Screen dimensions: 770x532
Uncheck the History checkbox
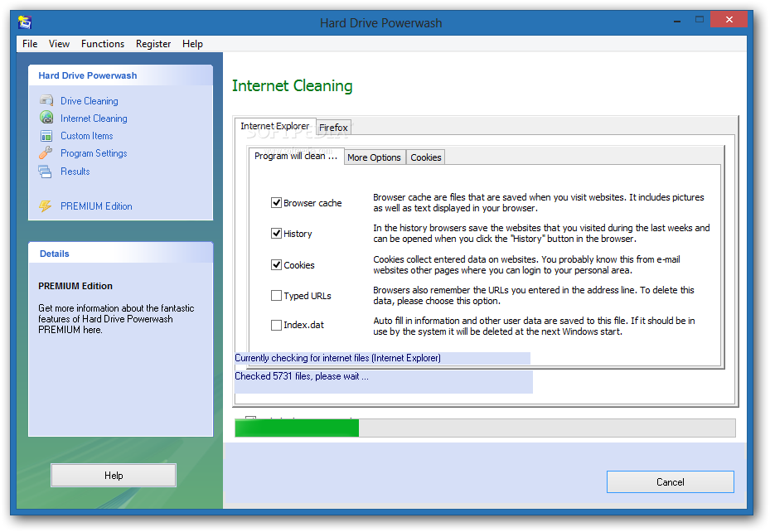[277, 234]
